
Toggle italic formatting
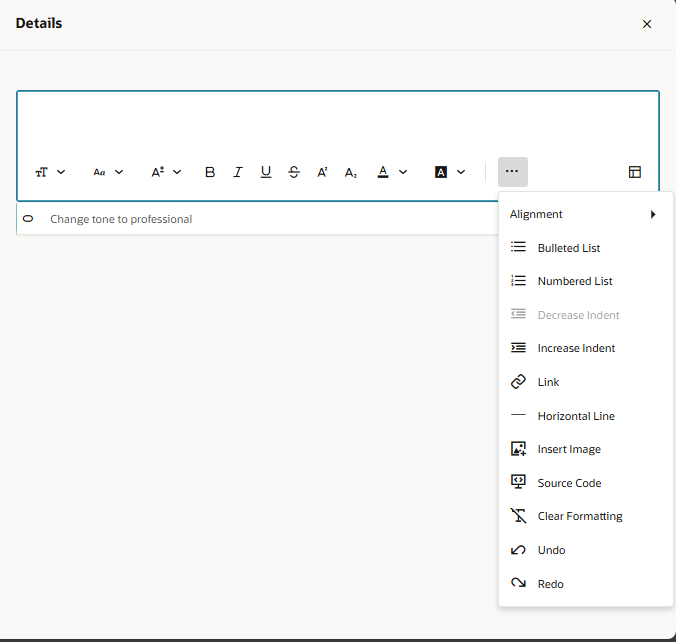(x=238, y=172)
